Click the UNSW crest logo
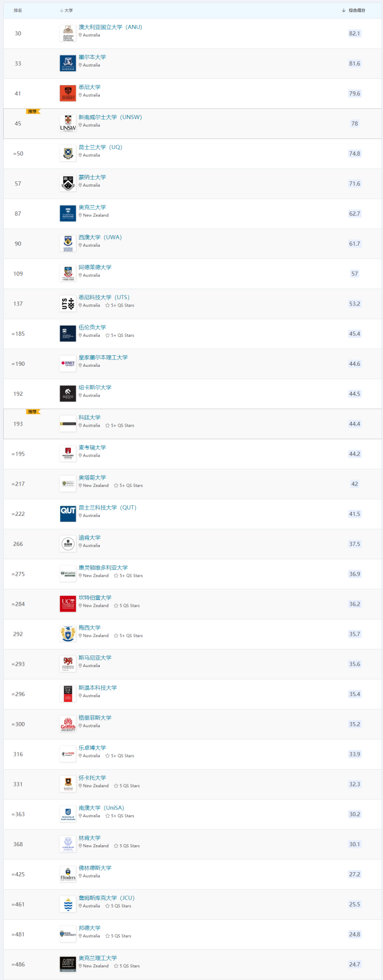Viewport: 383px width, 980px height. (x=68, y=123)
